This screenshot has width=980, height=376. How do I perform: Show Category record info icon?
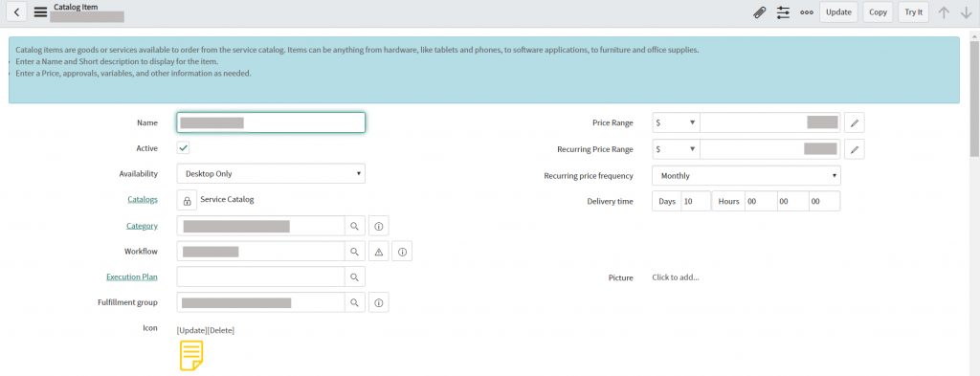point(379,226)
